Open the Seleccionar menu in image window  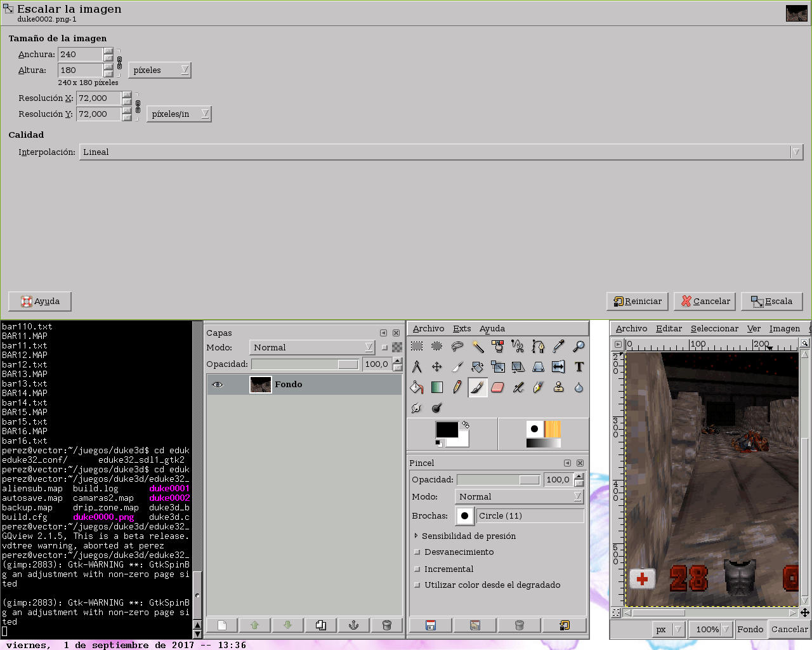(714, 329)
